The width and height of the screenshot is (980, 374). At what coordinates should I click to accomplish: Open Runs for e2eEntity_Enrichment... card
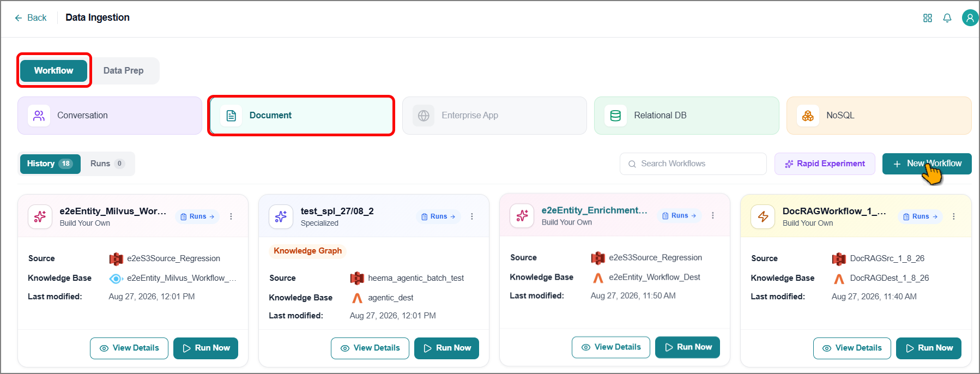click(x=679, y=215)
